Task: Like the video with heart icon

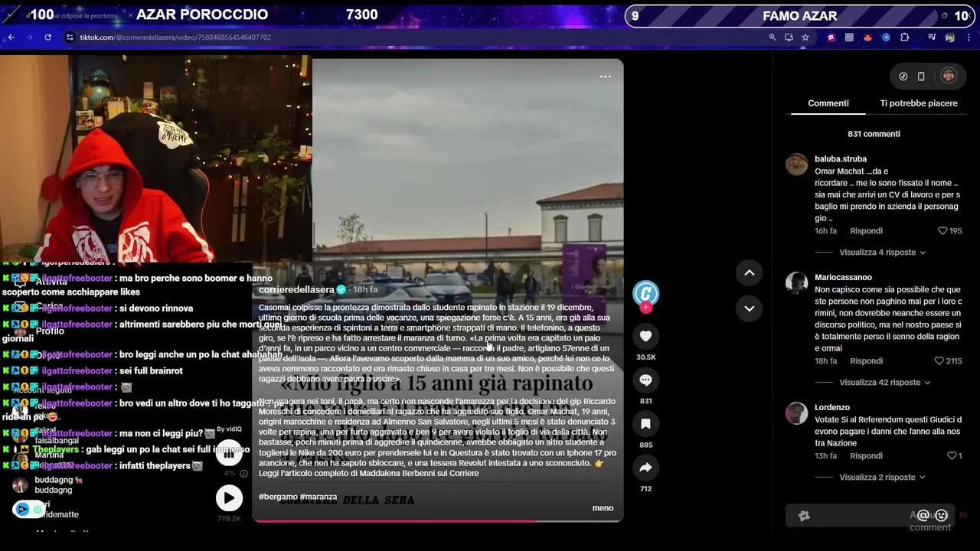Action: point(645,336)
